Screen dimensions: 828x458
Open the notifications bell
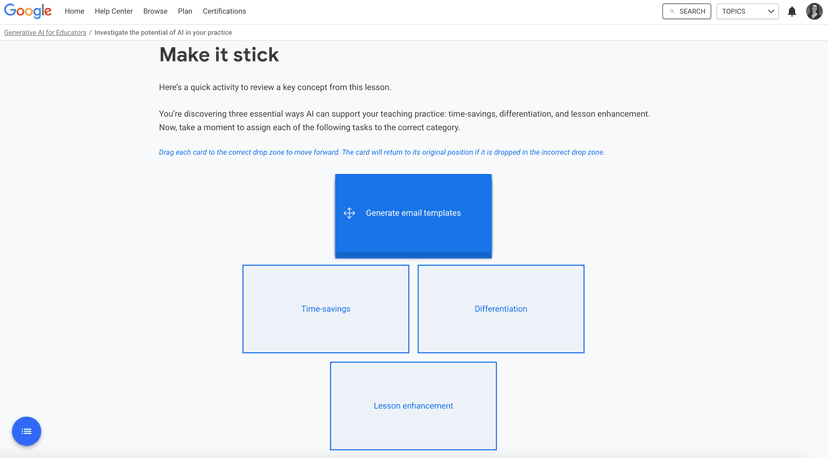click(792, 11)
